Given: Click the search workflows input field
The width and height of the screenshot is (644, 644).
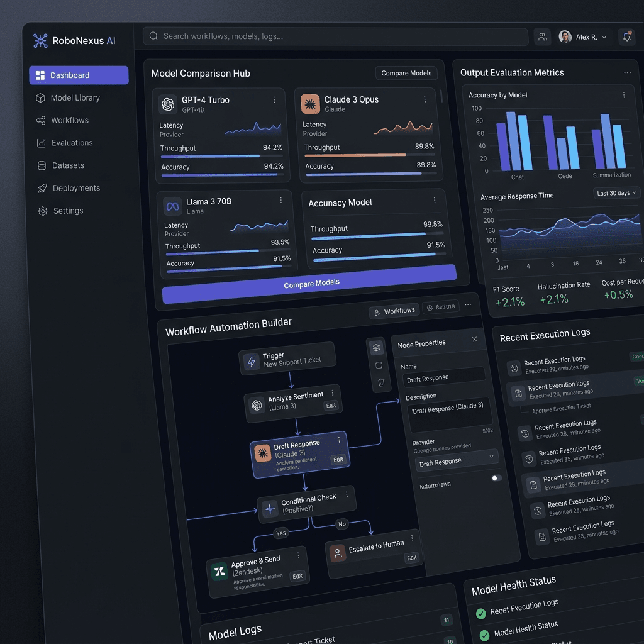Looking at the screenshot, I should tap(335, 36).
